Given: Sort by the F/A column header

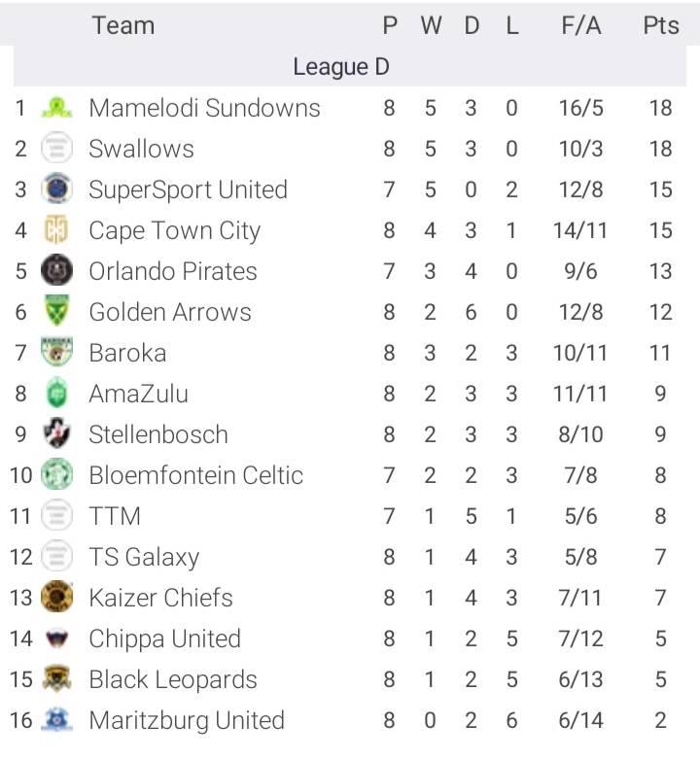Looking at the screenshot, I should 581,25.
